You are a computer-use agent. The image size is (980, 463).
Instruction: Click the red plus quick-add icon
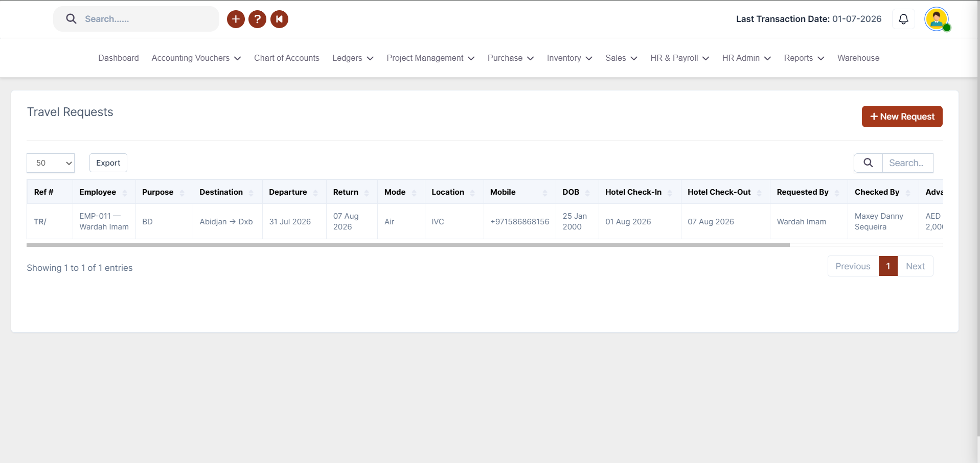pyautogui.click(x=236, y=19)
